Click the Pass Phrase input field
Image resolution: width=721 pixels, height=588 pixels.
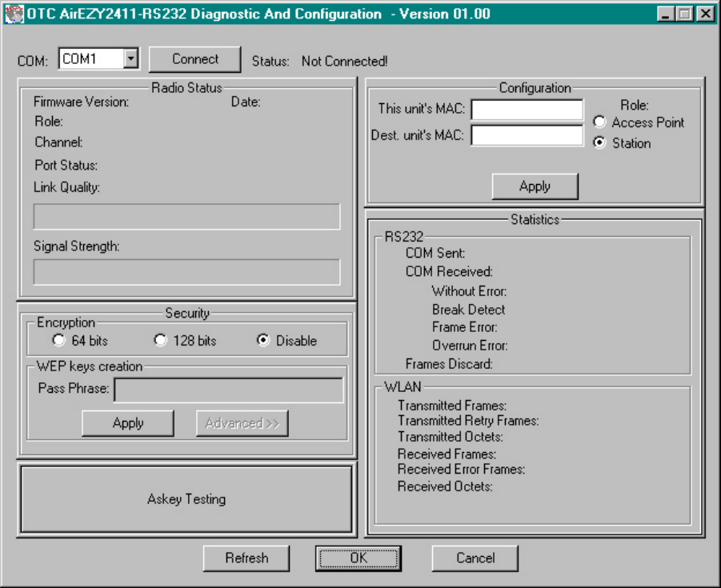point(229,390)
